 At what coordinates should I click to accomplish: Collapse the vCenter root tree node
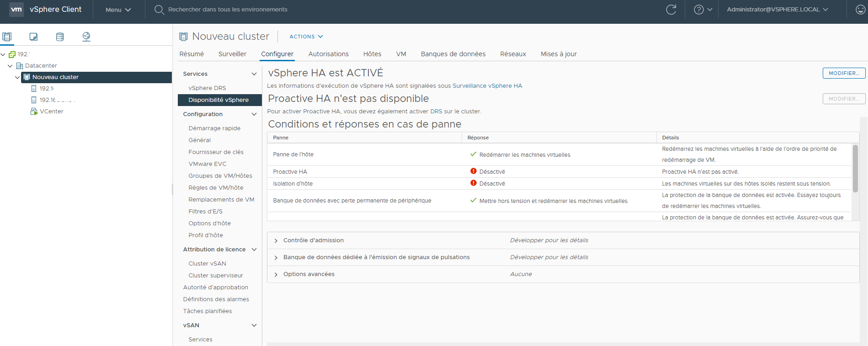[x=3, y=54]
